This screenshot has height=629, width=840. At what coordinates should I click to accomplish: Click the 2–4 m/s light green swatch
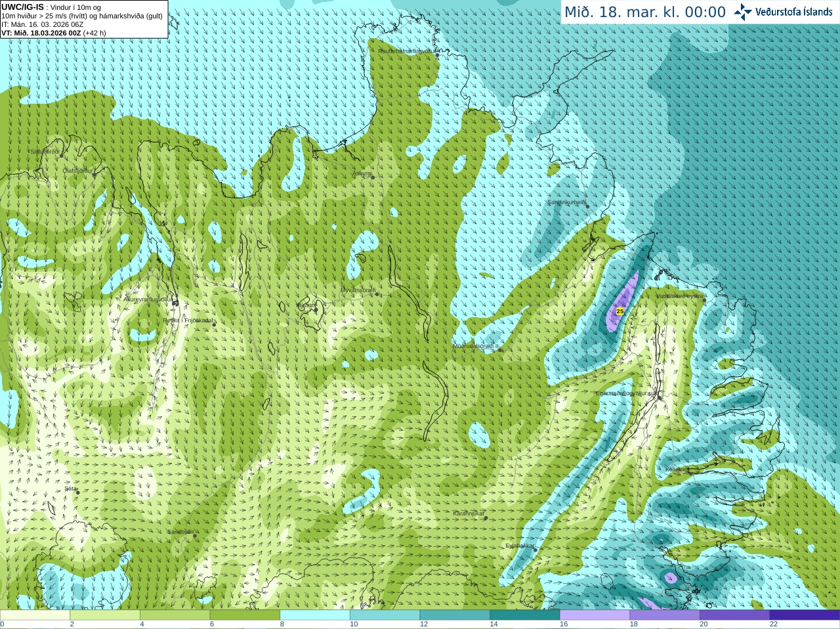coord(105,615)
